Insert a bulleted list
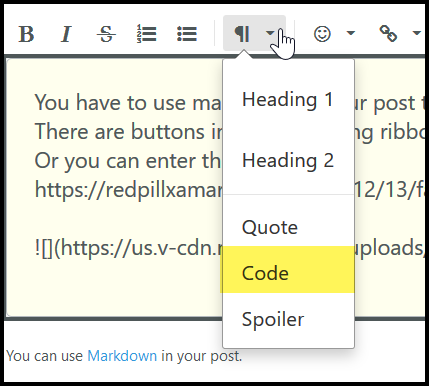The height and width of the screenshot is (386, 429). click(187, 34)
